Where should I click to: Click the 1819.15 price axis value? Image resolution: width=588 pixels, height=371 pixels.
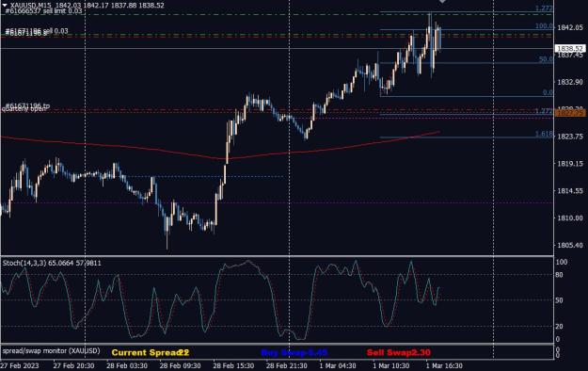pyautogui.click(x=570, y=164)
